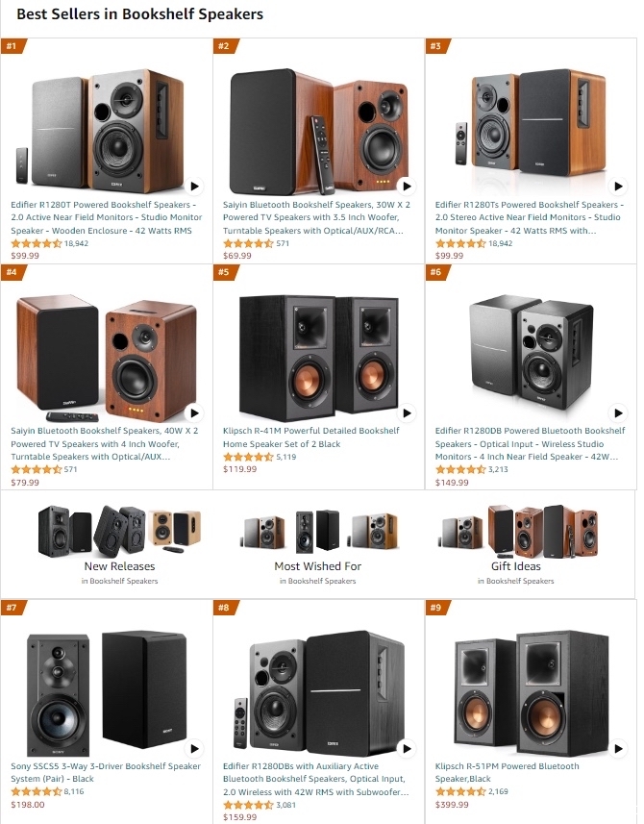
Task: Open Klipsch R-41M Bookshelf Home Speaker link
Action: pyautogui.click(x=311, y=437)
